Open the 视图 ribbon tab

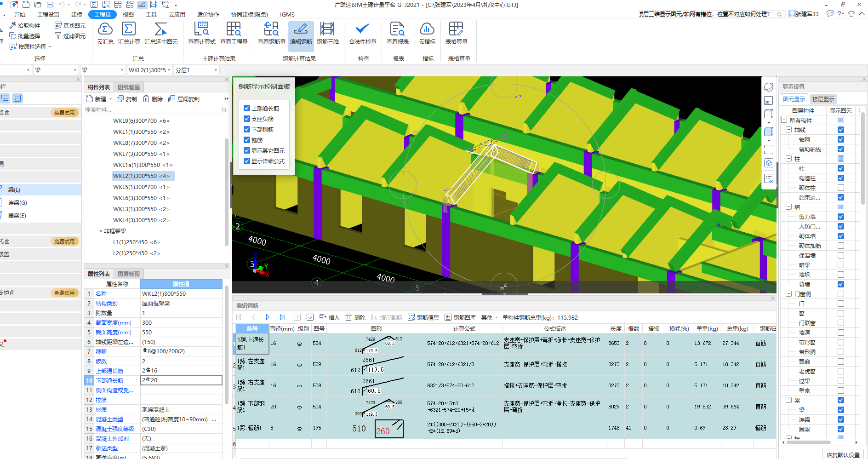tap(128, 15)
